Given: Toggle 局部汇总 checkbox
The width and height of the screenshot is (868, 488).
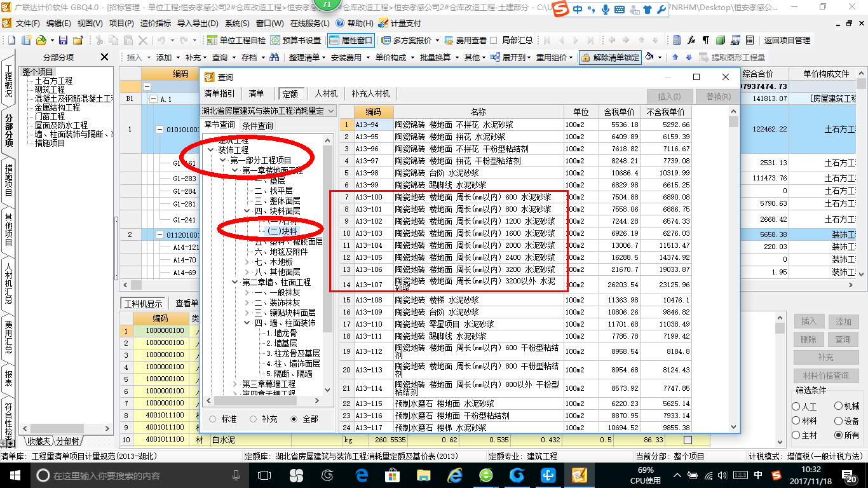Looking at the screenshot, I should [494, 40].
